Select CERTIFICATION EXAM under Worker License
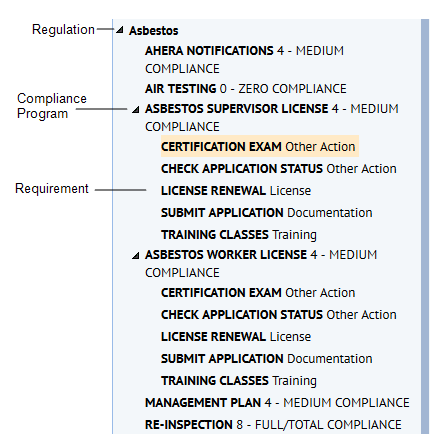 258,293
